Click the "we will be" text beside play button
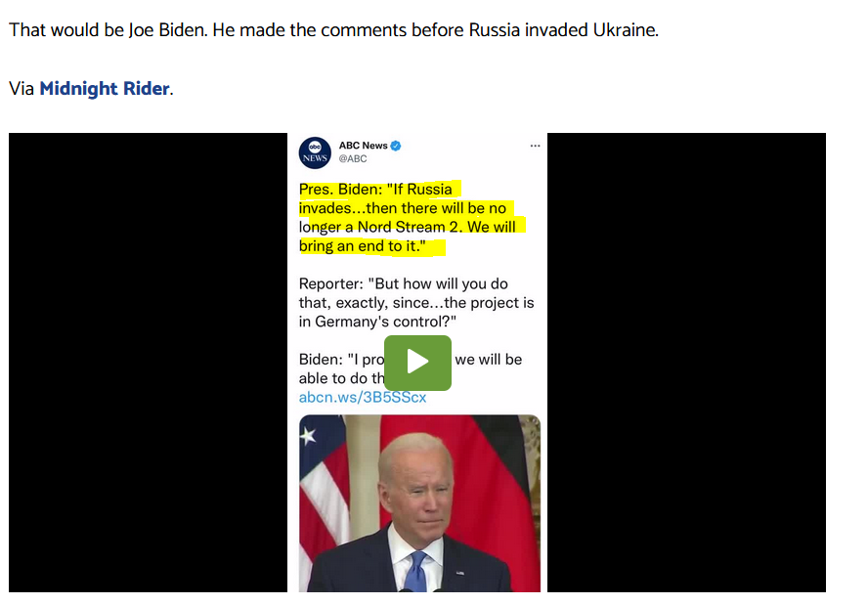Screen dimensions: 868x604 (489, 360)
